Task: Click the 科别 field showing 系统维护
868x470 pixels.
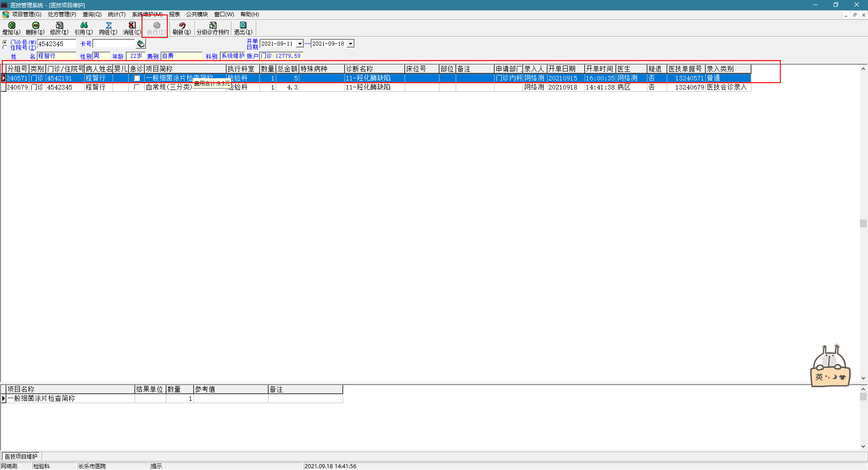Action: [232, 56]
